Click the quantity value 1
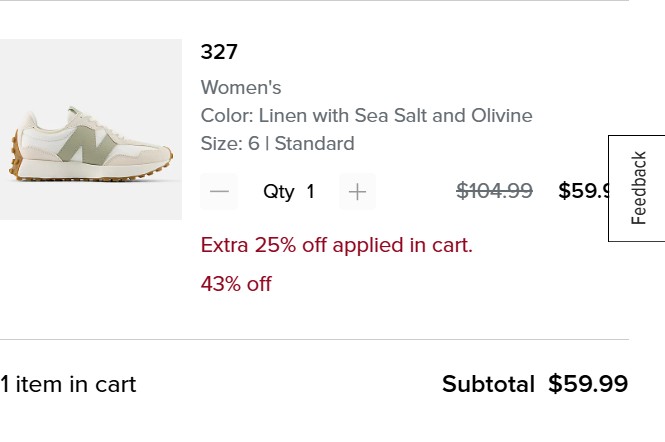Screen dimensions: 665x442 (x=310, y=191)
